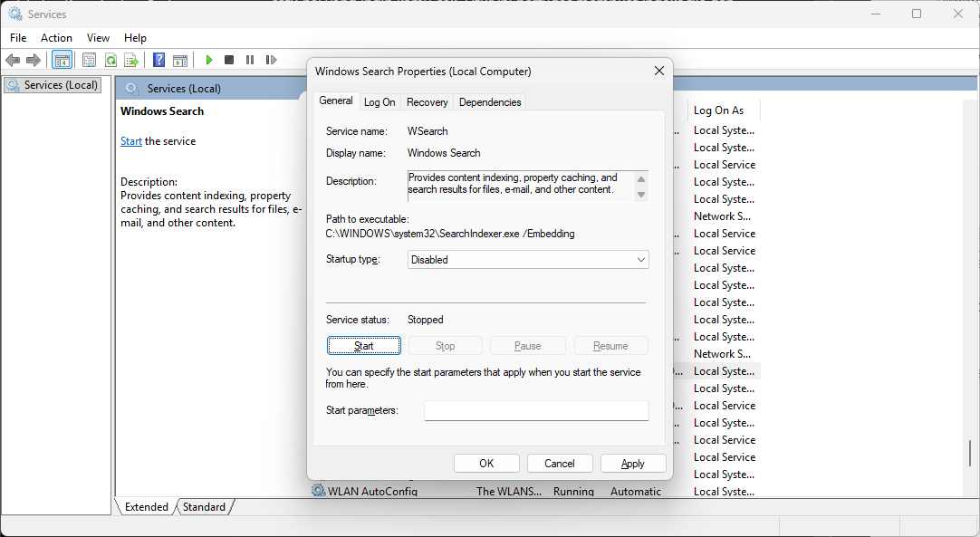Viewport: 980px width, 537px height.
Task: Refresh the services list via toolbar icon
Action: click(x=110, y=60)
